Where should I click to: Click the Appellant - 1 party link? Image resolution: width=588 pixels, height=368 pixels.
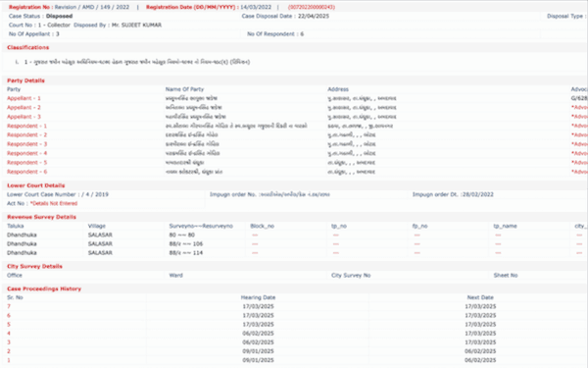coord(24,98)
